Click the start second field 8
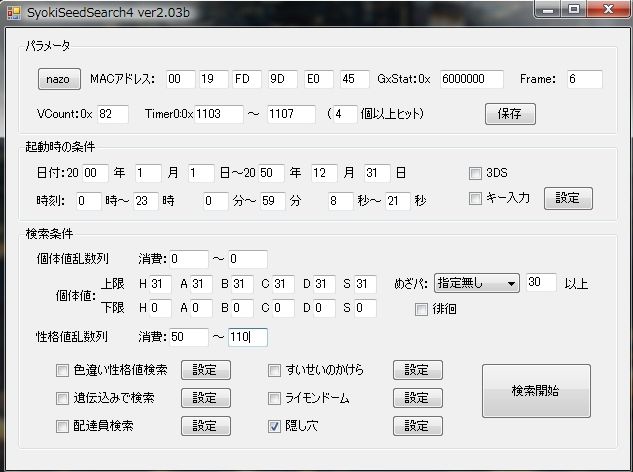Viewport: 633px width, 472px height. click(340, 201)
